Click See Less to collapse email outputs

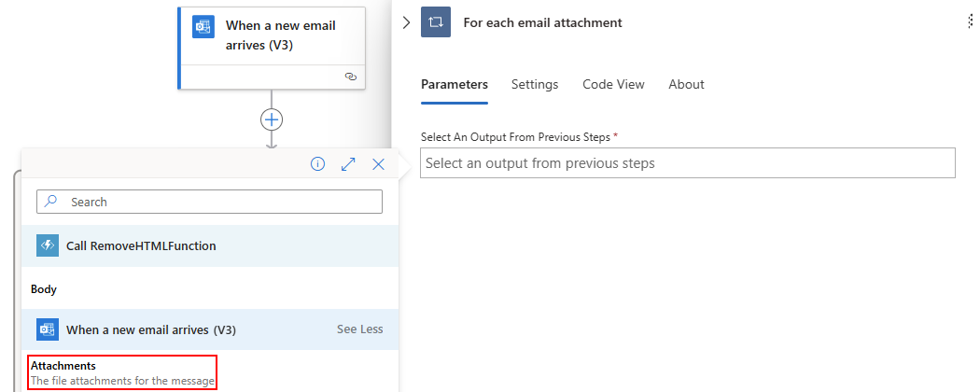pos(359,329)
